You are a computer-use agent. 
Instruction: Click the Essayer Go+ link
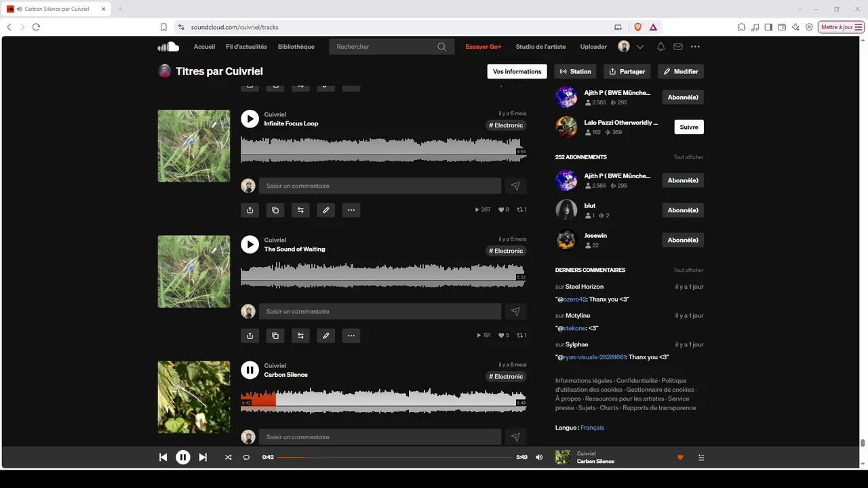(484, 47)
